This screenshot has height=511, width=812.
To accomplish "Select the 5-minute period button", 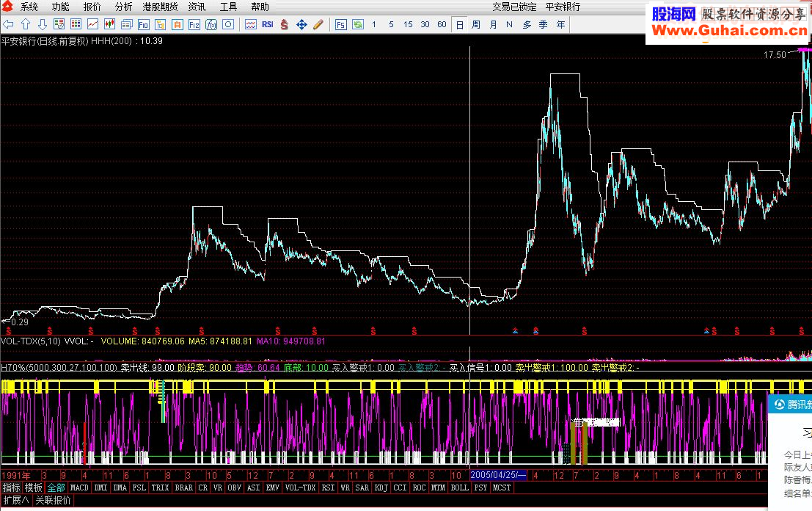I will coord(391,24).
